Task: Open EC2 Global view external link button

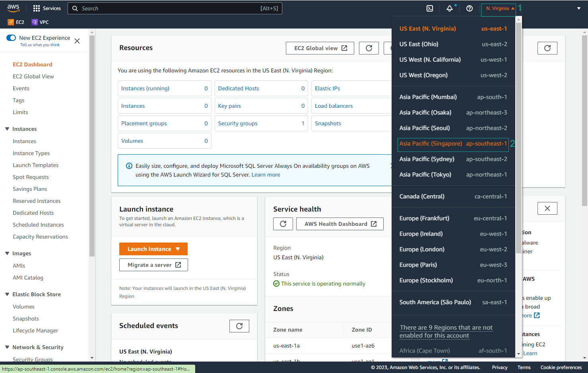Action: 320,48
